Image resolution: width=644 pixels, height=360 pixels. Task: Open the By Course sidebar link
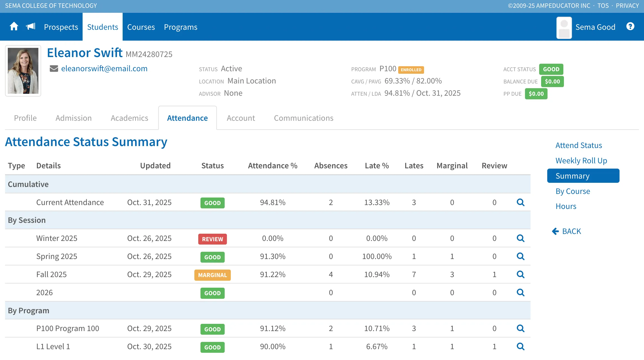coord(573,191)
